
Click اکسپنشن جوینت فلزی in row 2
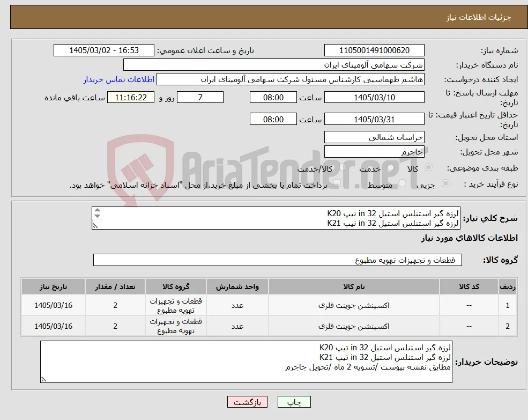354,326
